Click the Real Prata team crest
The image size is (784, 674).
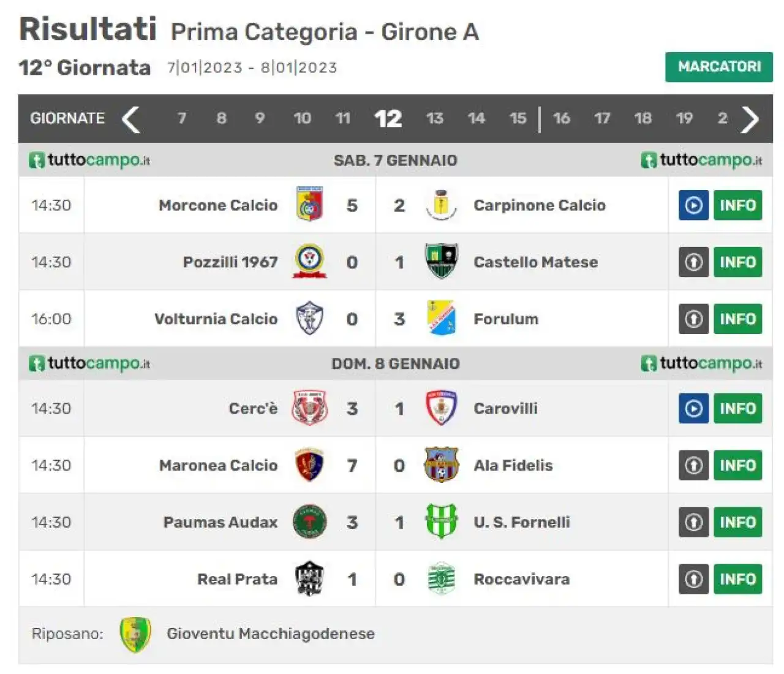coord(309,578)
